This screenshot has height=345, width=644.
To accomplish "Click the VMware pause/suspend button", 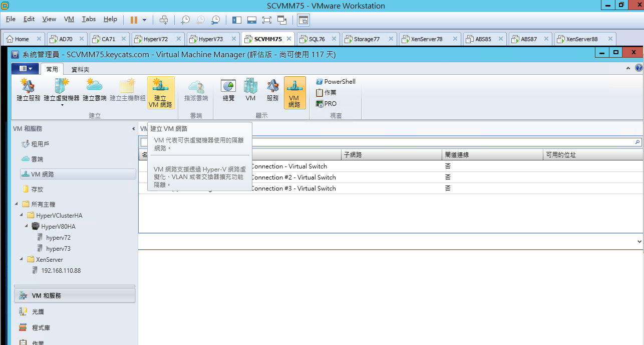I will pyautogui.click(x=134, y=20).
